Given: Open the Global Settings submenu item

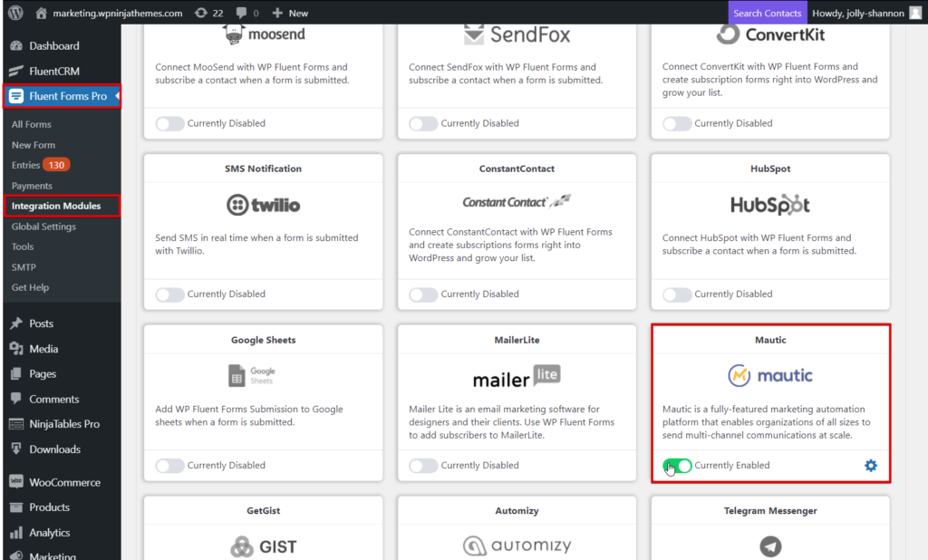Looking at the screenshot, I should 43,227.
